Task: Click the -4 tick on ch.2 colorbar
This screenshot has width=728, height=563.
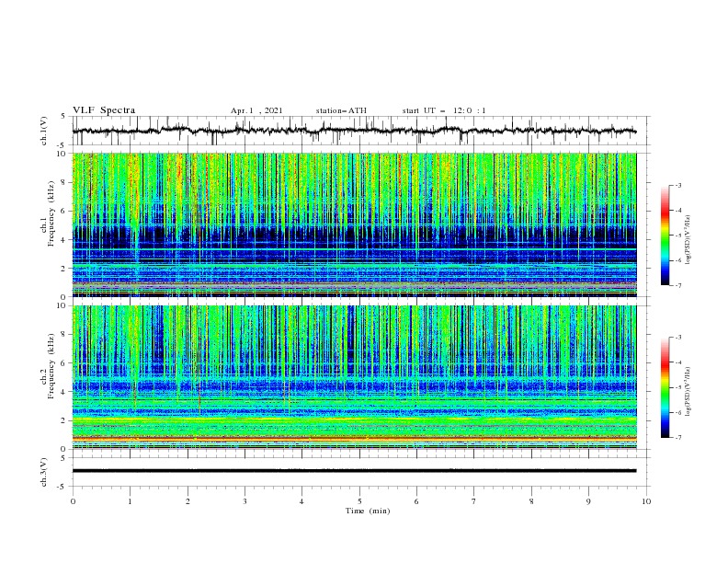Action: [677, 362]
